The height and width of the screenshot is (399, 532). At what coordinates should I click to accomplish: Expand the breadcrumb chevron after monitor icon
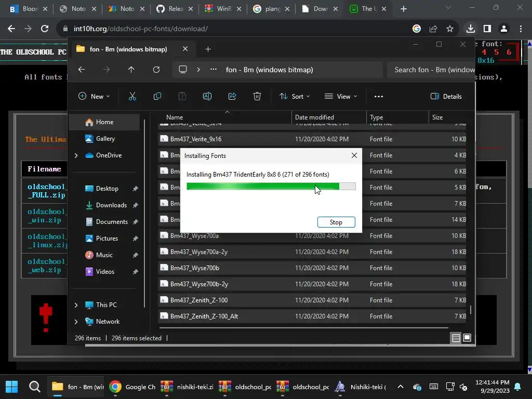point(198,70)
